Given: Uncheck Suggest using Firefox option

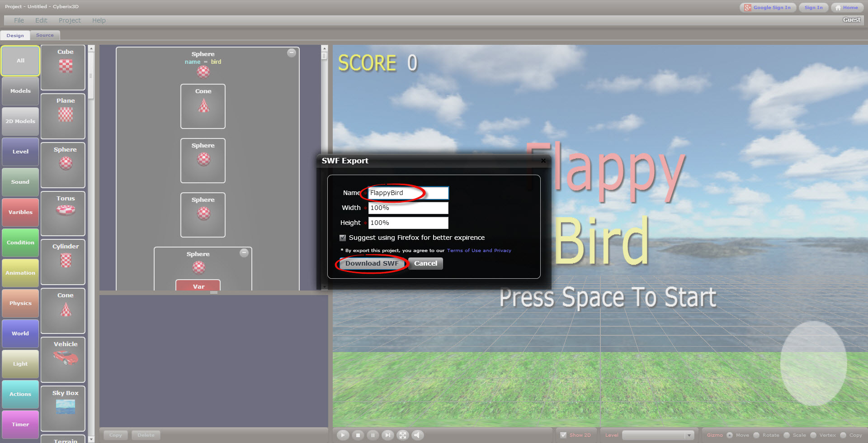Looking at the screenshot, I should pyautogui.click(x=343, y=238).
